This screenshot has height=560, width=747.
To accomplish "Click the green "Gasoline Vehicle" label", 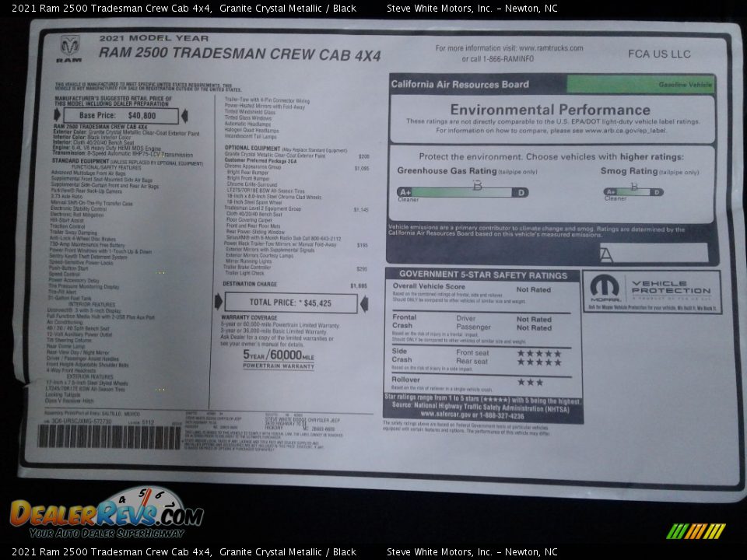I will click(x=640, y=84).
